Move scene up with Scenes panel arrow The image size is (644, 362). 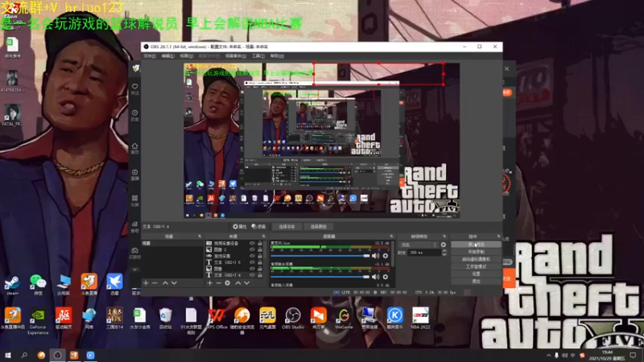(165, 283)
